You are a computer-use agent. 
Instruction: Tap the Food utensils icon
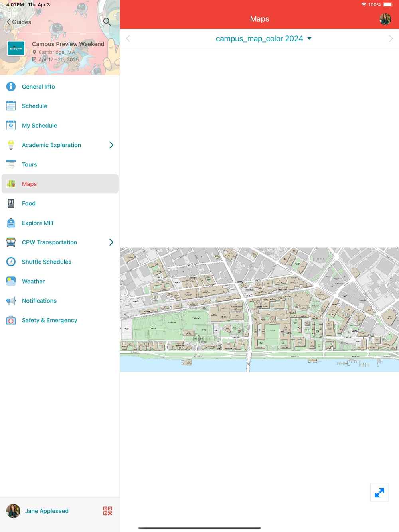tap(11, 203)
